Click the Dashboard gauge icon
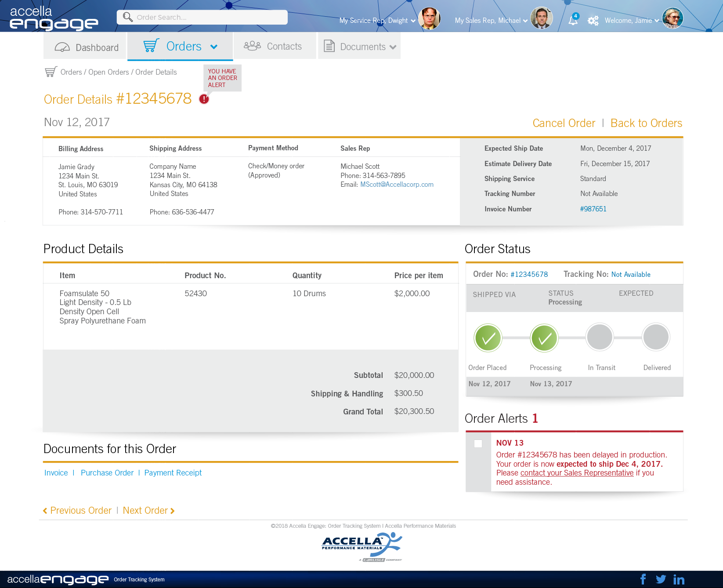The height and width of the screenshot is (588, 723). pos(62,47)
